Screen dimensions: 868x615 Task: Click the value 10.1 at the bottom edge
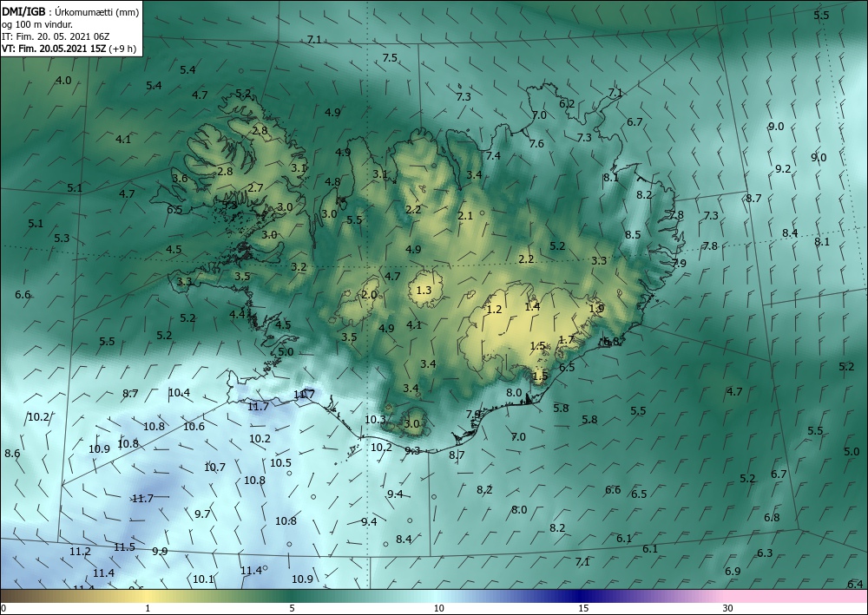tap(203, 579)
